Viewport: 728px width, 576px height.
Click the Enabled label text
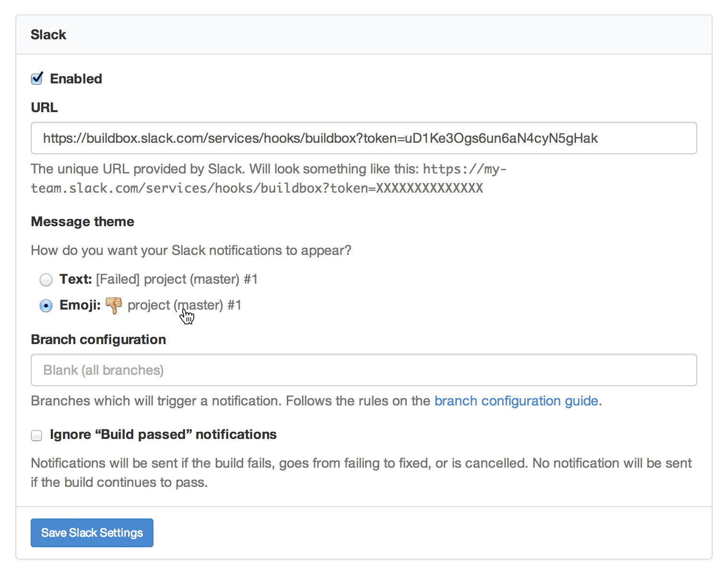click(x=76, y=79)
